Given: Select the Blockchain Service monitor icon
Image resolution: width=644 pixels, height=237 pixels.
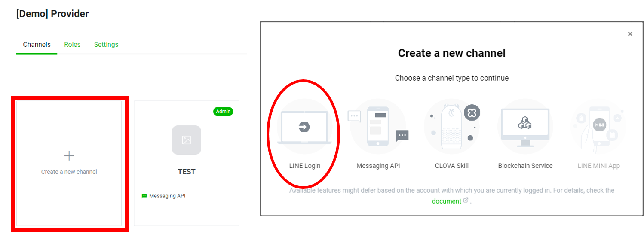Looking at the screenshot, I should (525, 127).
